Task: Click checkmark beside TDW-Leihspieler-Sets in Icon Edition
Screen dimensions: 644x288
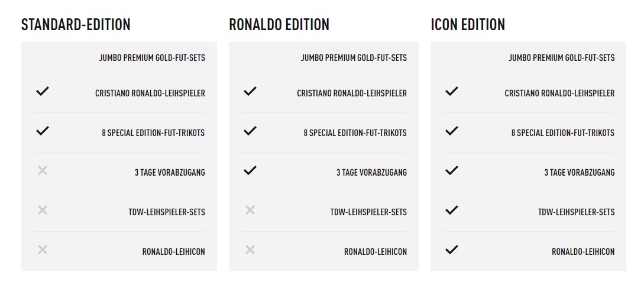Action: tap(451, 210)
